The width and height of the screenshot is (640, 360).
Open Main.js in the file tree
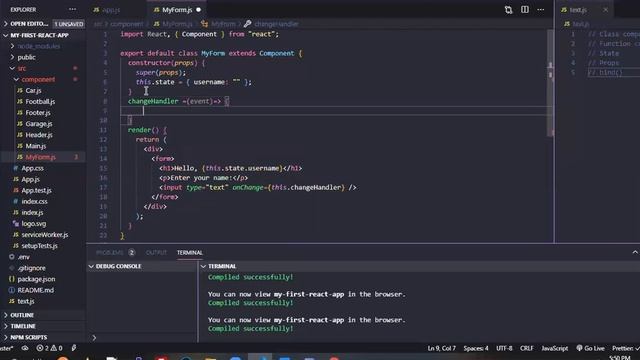pyautogui.click(x=36, y=146)
